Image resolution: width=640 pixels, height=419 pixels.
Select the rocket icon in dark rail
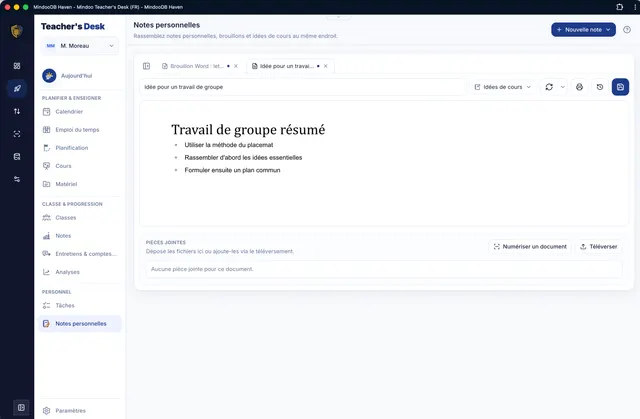[x=17, y=89]
